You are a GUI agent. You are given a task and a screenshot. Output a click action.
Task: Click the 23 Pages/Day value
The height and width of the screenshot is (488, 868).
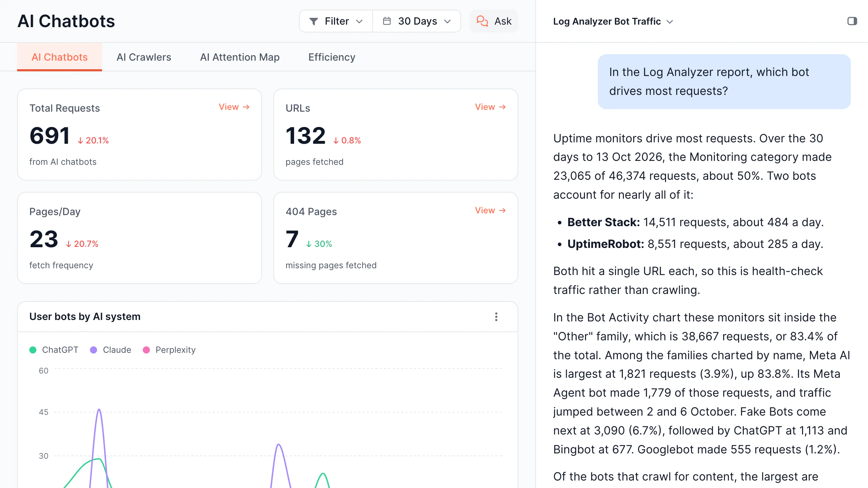pyautogui.click(x=44, y=239)
